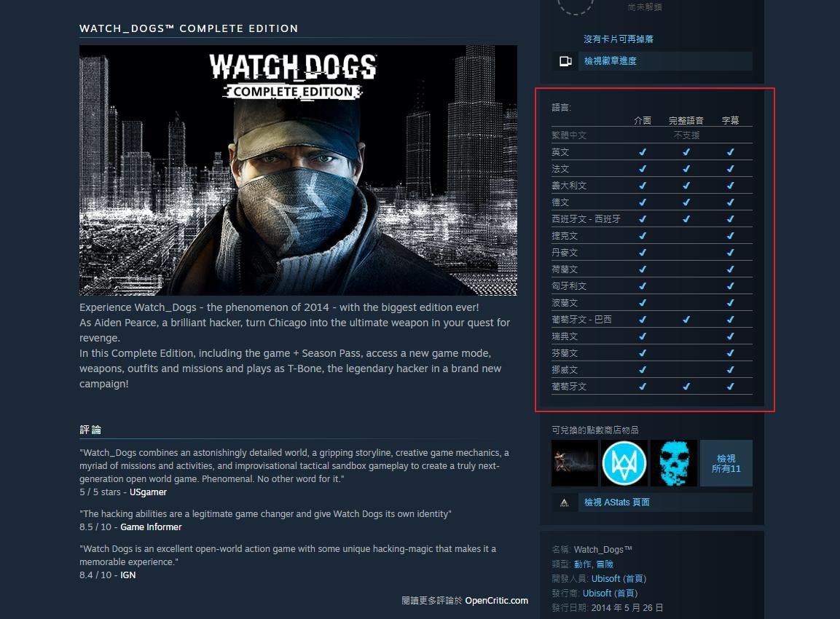
Task: Open publisher 首頁 homepage link
Action: tap(627, 593)
